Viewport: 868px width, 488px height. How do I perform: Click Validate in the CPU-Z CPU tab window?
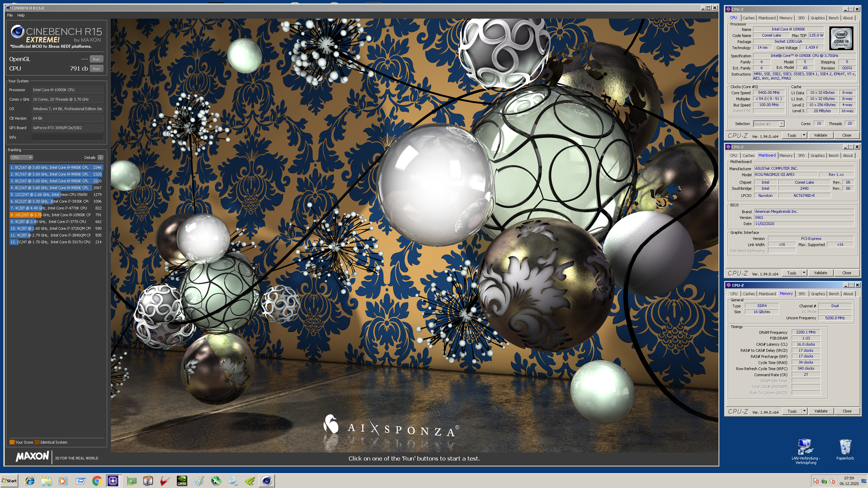point(821,135)
